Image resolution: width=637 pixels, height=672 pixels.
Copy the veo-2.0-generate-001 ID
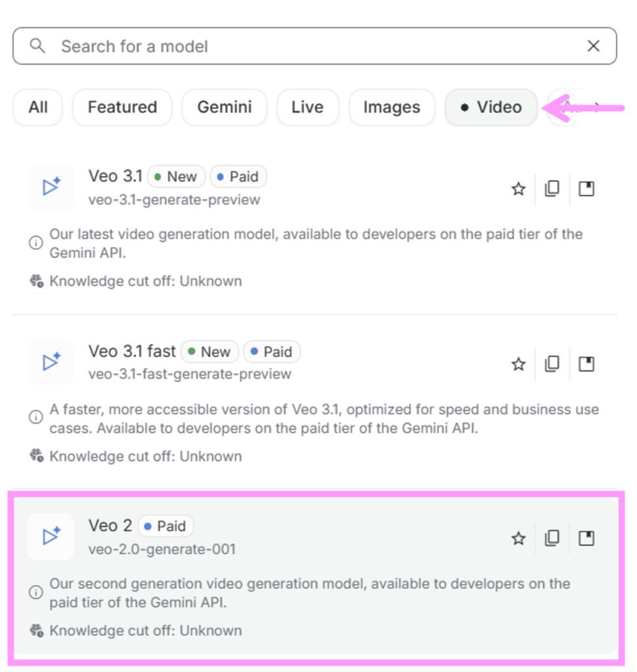point(552,539)
